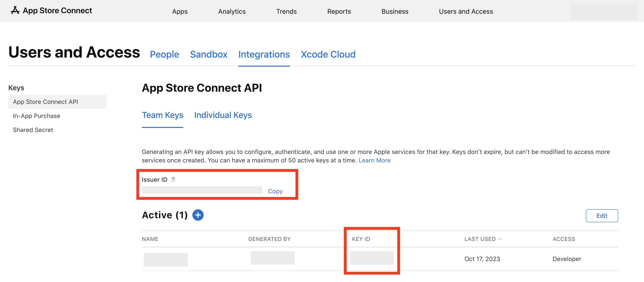Click the App Store Connect logo icon
644x282 pixels.
(15, 10)
